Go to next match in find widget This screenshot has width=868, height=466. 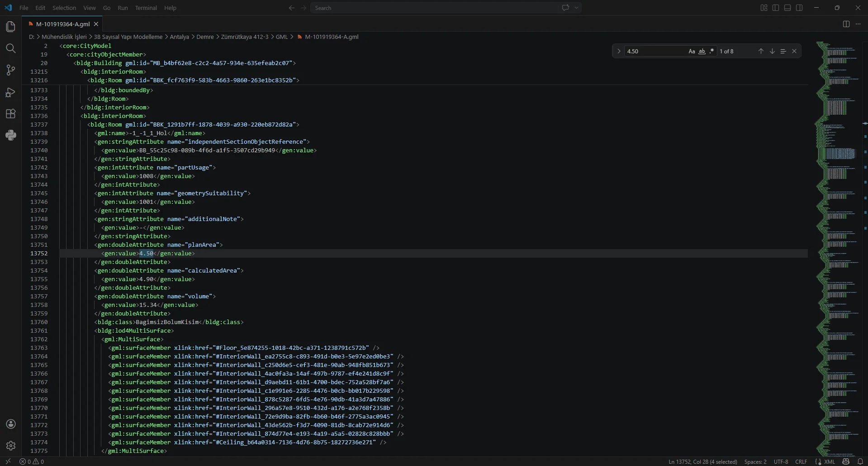coord(772,52)
